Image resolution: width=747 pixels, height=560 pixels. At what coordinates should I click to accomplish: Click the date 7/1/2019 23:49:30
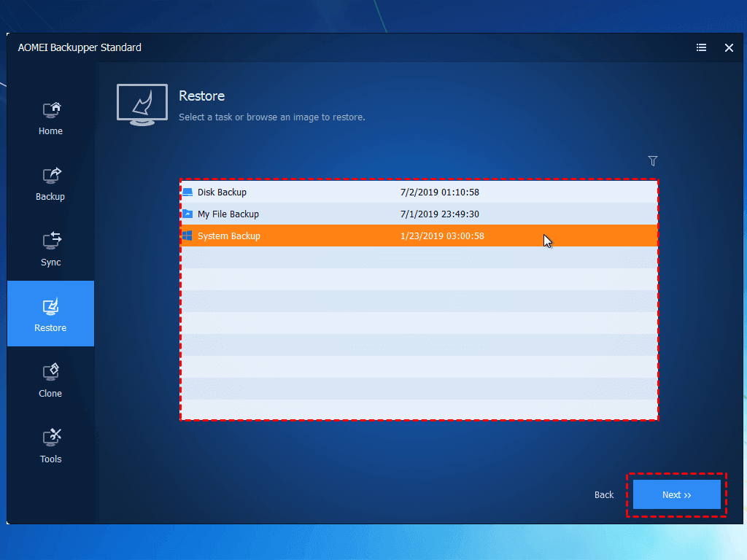coord(440,214)
